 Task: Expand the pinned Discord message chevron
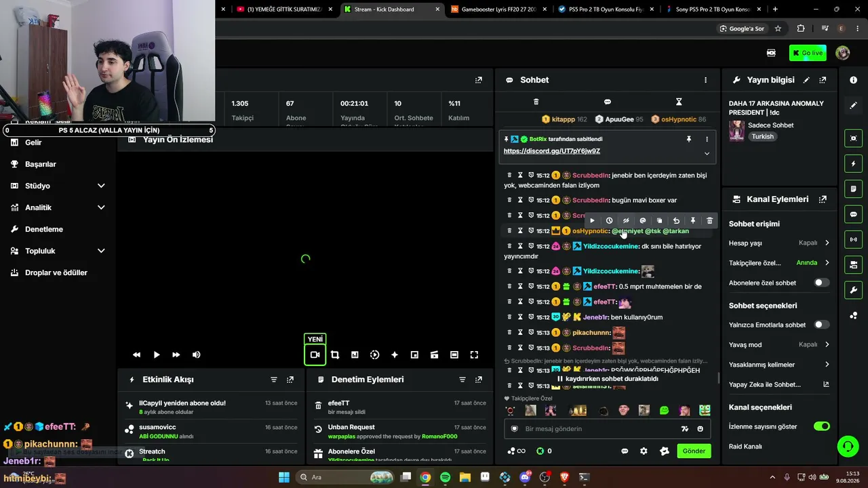click(707, 154)
